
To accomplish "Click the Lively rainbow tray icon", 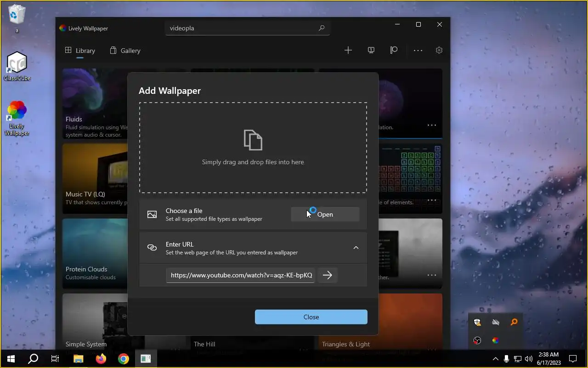I will coord(495,340).
